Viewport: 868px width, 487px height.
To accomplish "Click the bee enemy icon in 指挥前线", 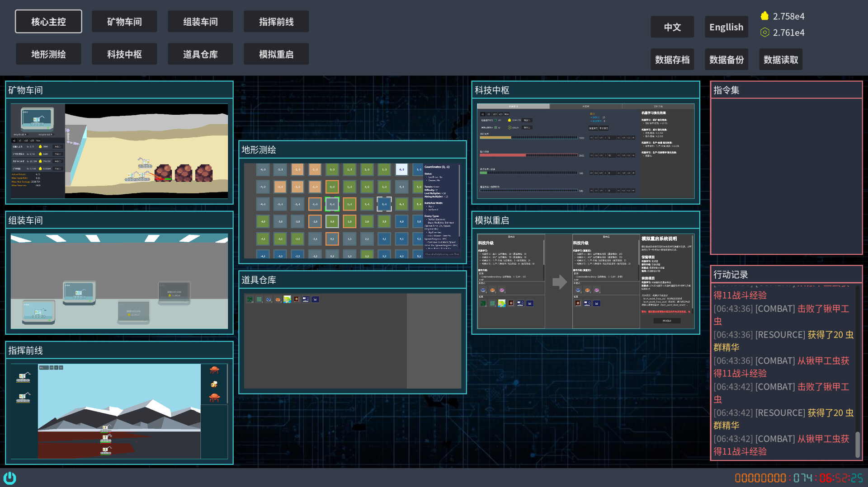I will 214,384.
